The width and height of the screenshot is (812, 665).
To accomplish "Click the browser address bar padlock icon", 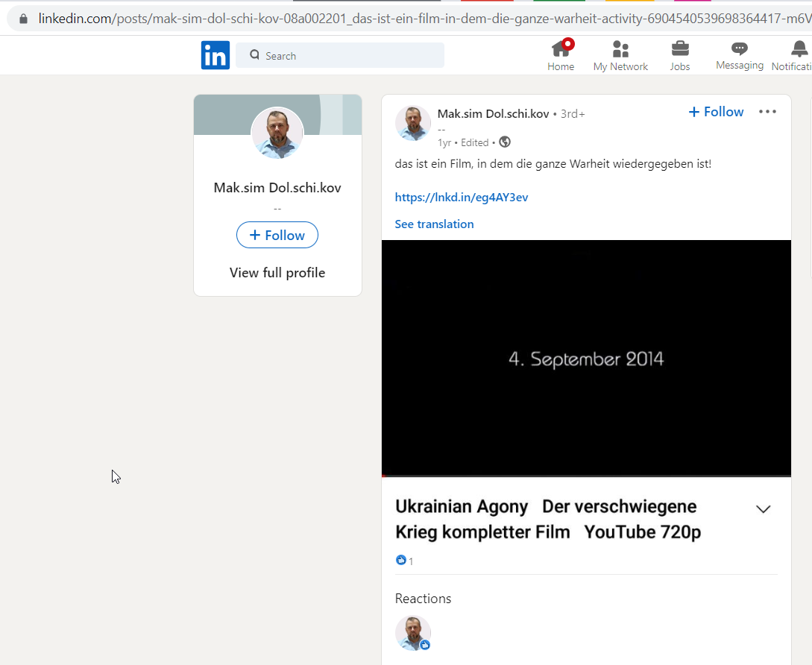I will [x=23, y=19].
